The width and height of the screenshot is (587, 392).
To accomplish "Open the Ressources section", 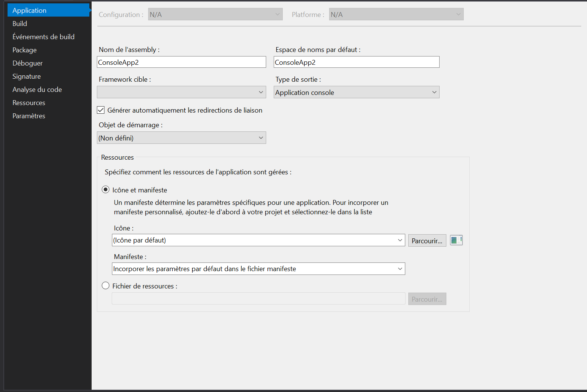I will [29, 102].
